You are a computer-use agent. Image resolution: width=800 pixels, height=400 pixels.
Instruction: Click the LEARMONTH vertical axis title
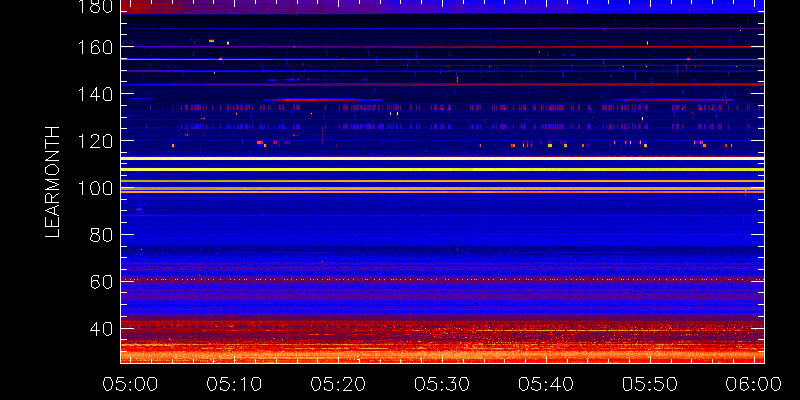point(53,182)
